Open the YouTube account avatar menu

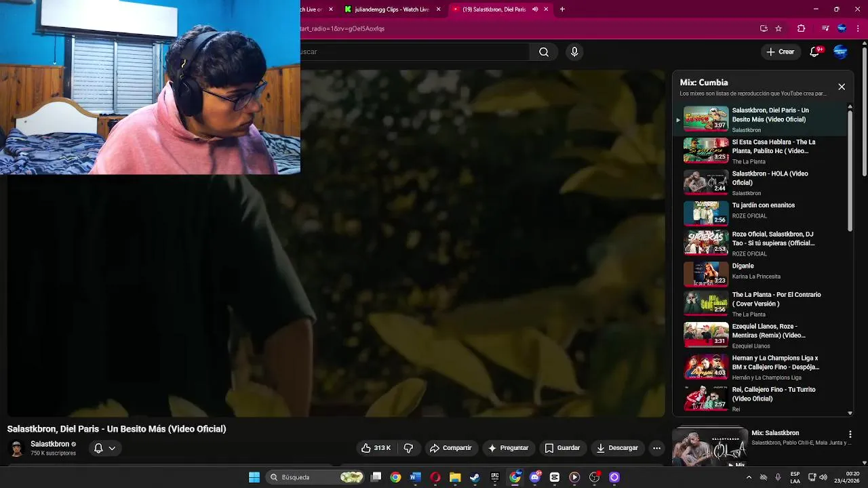[840, 52]
